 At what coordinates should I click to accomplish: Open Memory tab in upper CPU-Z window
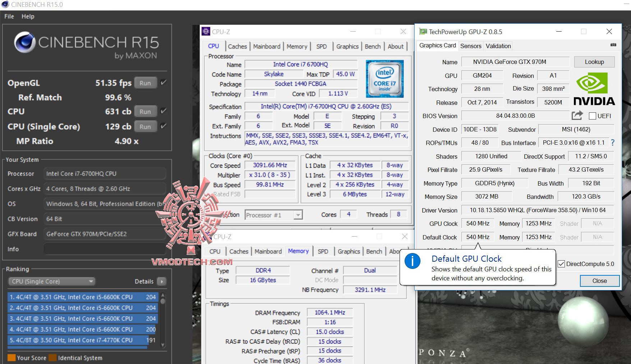tap(297, 46)
